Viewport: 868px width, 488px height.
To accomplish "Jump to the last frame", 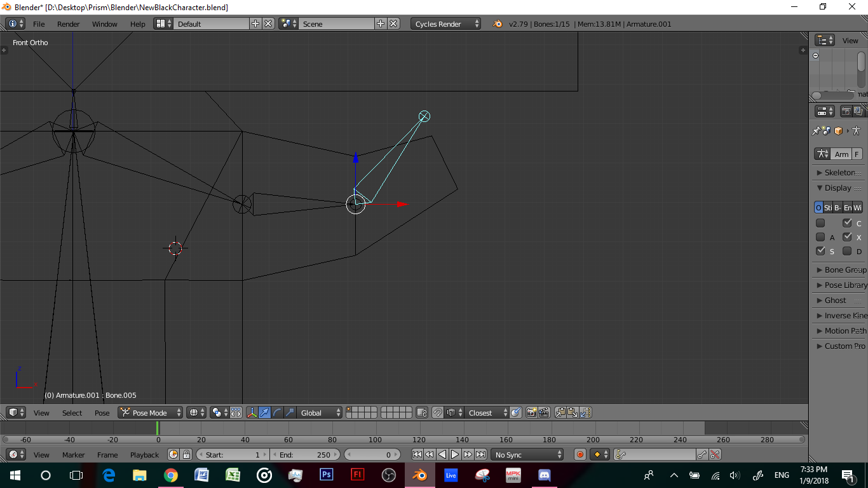I will (480, 454).
